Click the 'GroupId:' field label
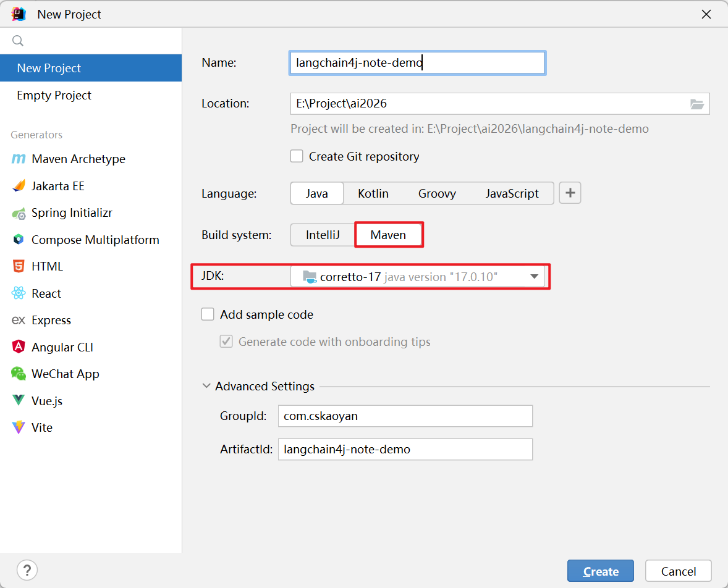 coord(243,416)
